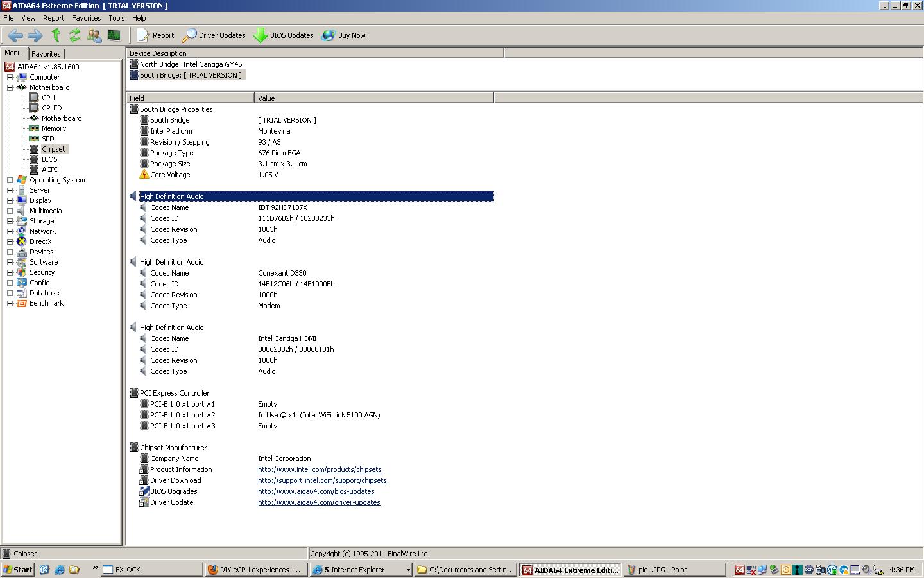Open support.intel.com chipsets link
The image size is (924, 578).
click(322, 480)
